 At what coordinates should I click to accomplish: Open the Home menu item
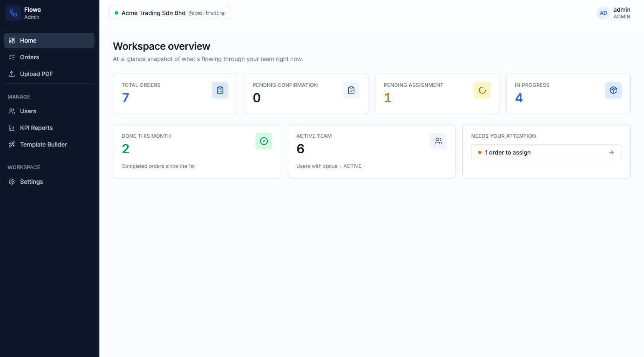pos(49,41)
